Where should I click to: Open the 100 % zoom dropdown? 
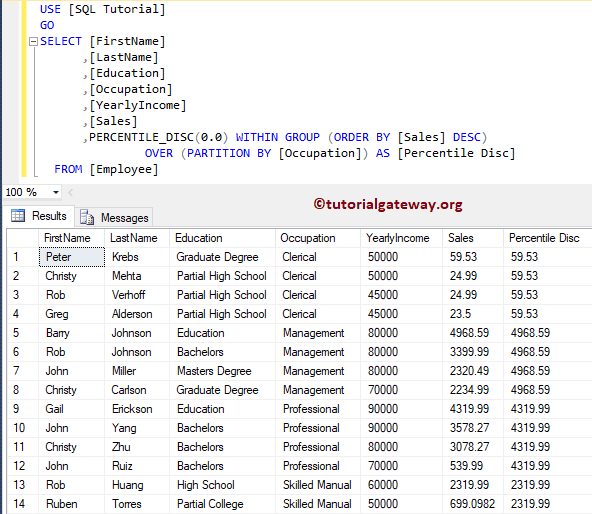(x=56, y=192)
